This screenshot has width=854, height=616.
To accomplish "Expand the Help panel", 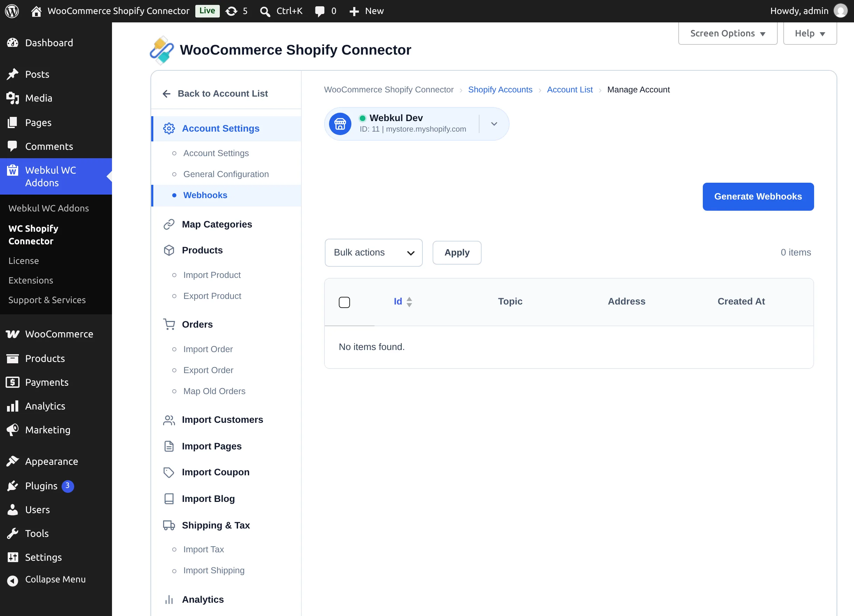I will tap(810, 34).
